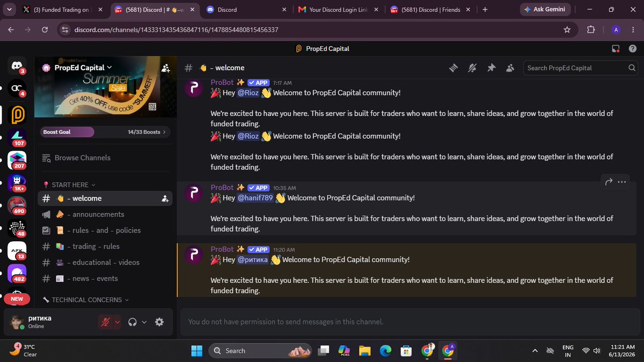Switch to Your Discord Login Link Gmail tab
The height and width of the screenshot is (362, 644).
tap(340, 10)
